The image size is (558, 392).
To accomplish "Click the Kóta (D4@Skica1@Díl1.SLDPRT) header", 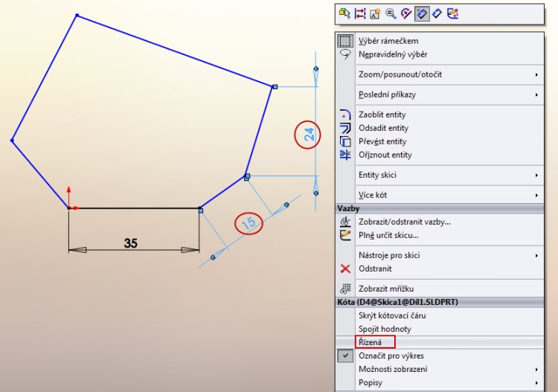I will pyautogui.click(x=440, y=302).
